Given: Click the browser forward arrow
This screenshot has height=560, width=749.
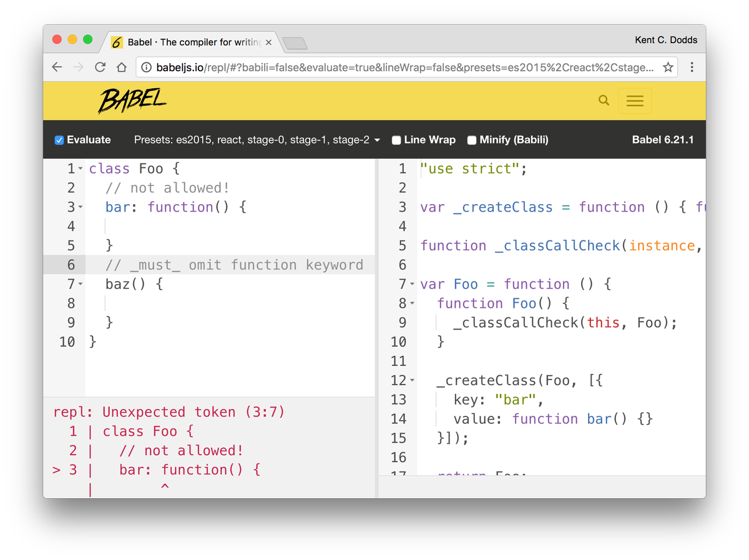Looking at the screenshot, I should click(x=78, y=67).
